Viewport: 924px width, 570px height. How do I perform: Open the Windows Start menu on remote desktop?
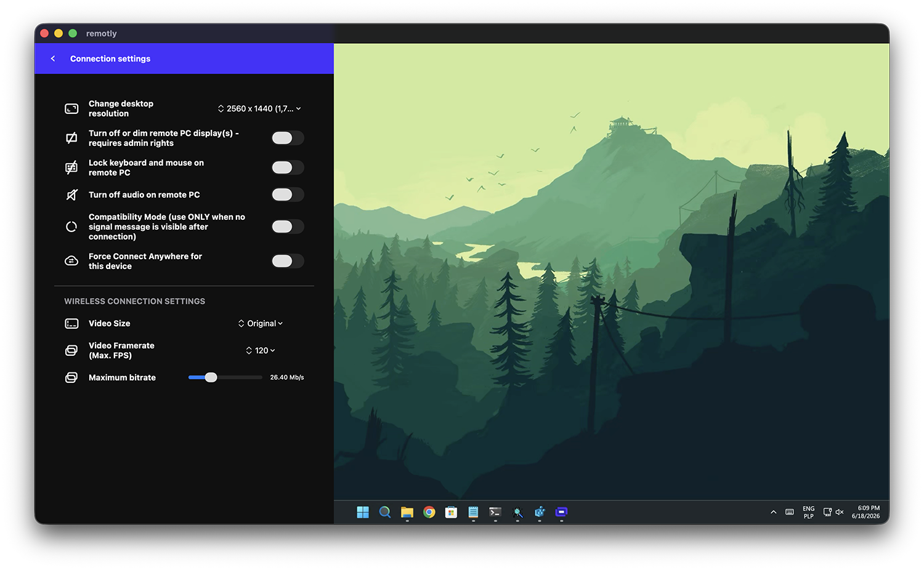coord(363,512)
